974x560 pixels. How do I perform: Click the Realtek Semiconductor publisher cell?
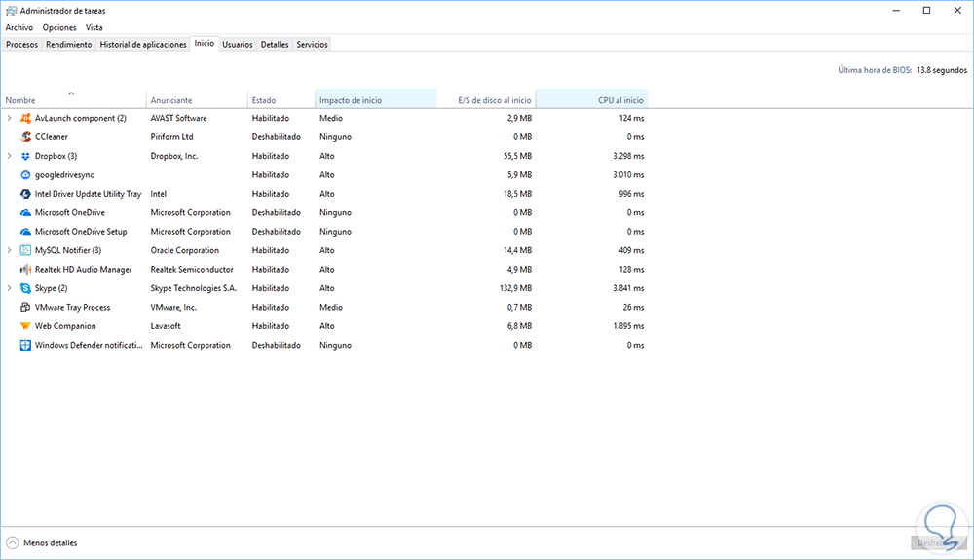point(192,270)
